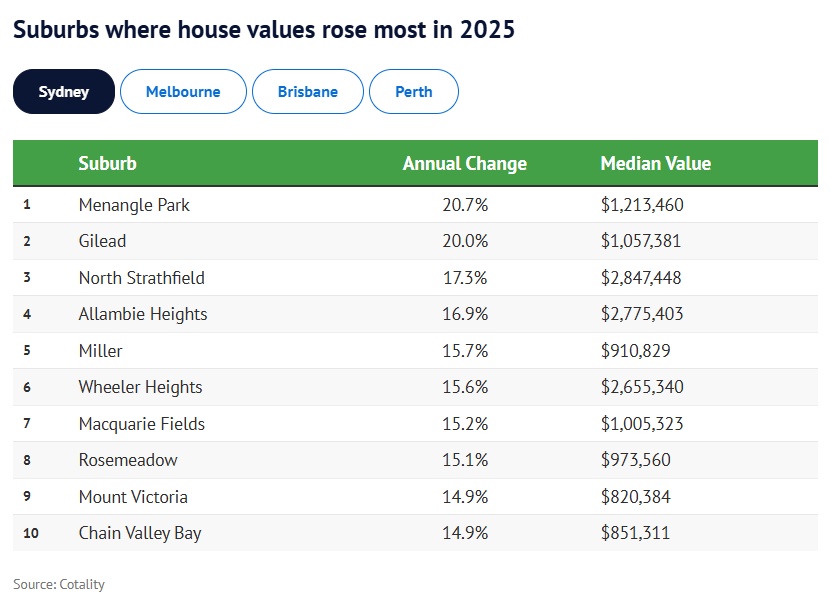Select the Macquarie Fields row
The height and width of the screenshot is (600, 831).
142,424
